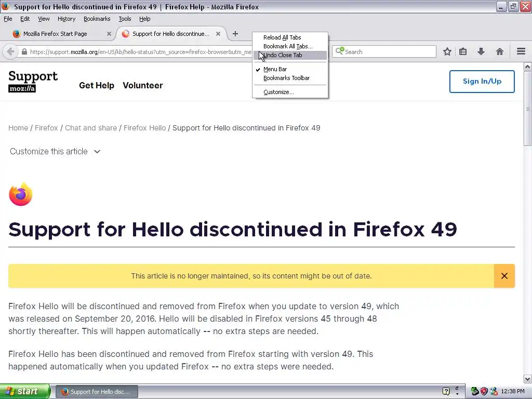Toggle the Menu Bar checked option
532x399 pixels.
point(290,69)
